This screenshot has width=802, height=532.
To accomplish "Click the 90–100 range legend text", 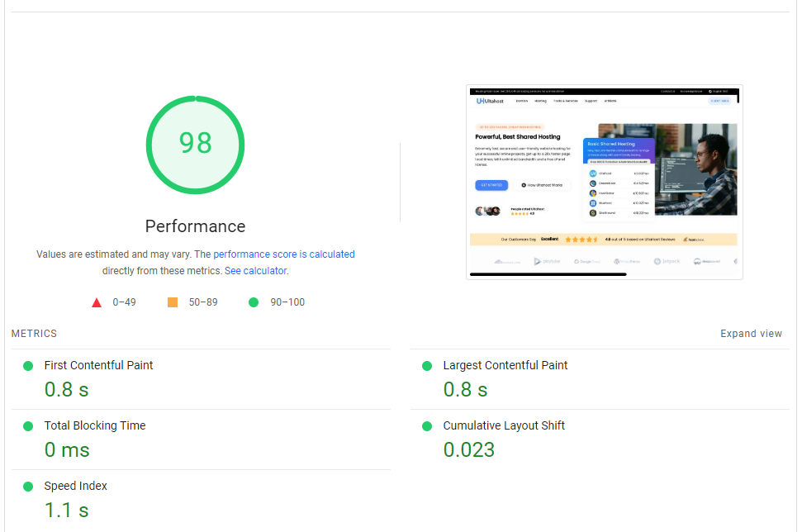I will tap(287, 302).
